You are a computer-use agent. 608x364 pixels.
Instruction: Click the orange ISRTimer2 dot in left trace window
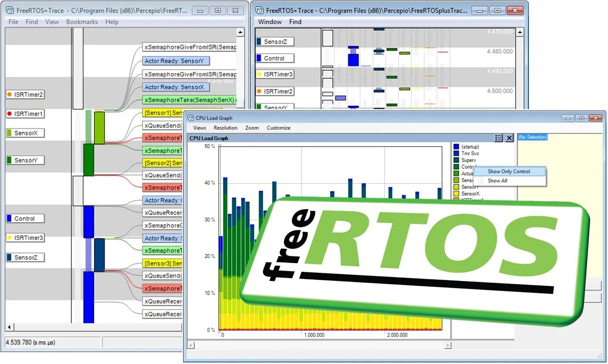pyautogui.click(x=9, y=94)
